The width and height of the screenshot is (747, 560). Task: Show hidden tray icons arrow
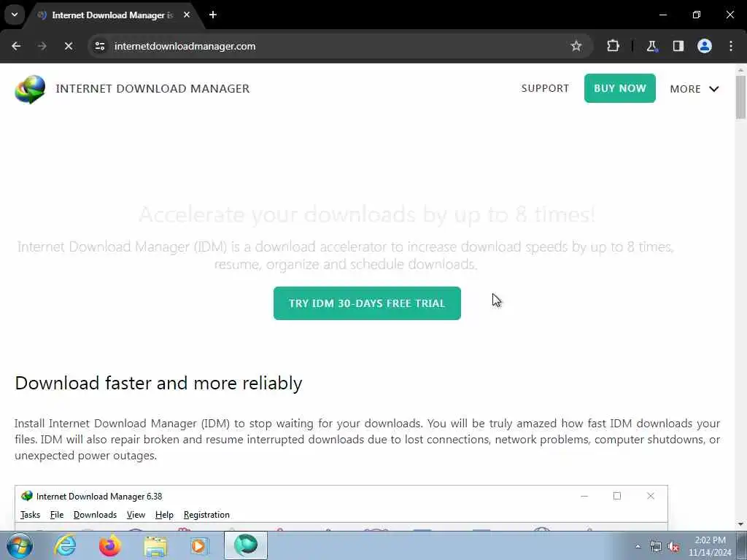pos(638,547)
